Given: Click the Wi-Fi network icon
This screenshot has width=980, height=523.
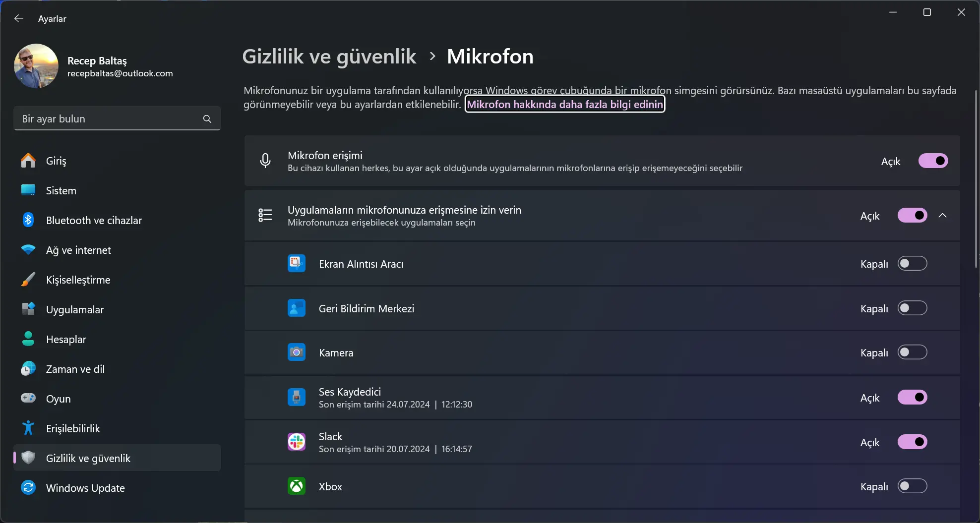Looking at the screenshot, I should [x=28, y=250].
